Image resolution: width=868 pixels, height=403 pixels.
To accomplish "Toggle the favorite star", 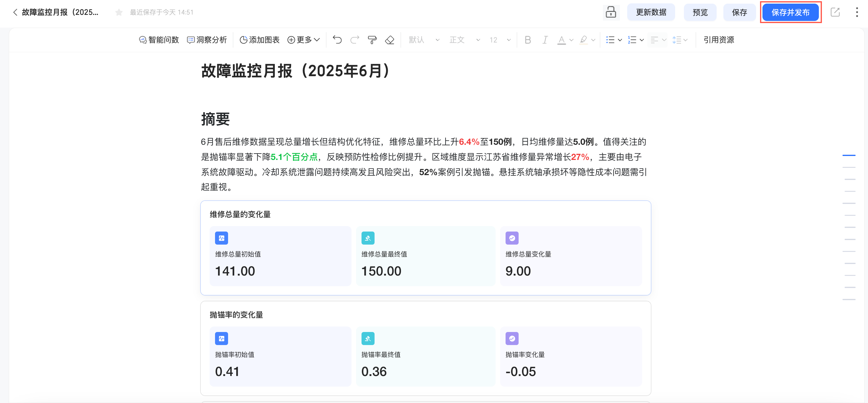I will point(119,12).
